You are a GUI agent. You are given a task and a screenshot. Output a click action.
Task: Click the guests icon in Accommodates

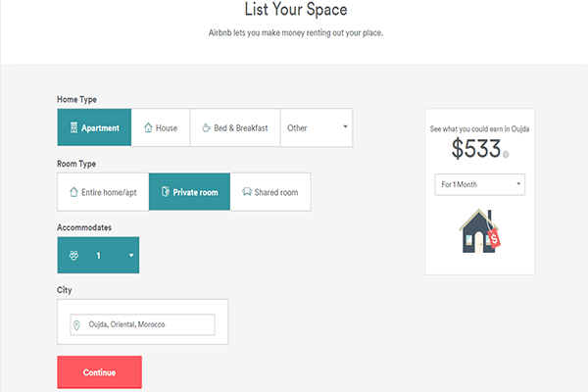[x=73, y=255]
